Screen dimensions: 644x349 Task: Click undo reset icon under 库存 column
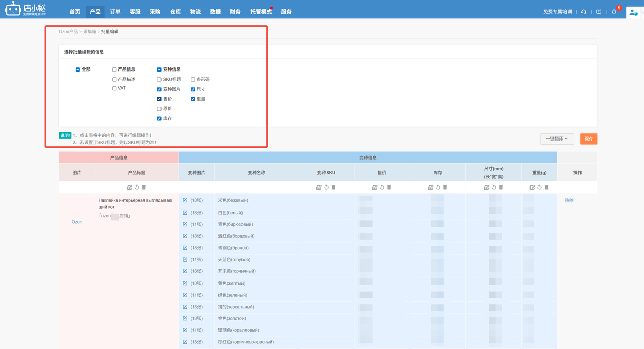(438, 187)
